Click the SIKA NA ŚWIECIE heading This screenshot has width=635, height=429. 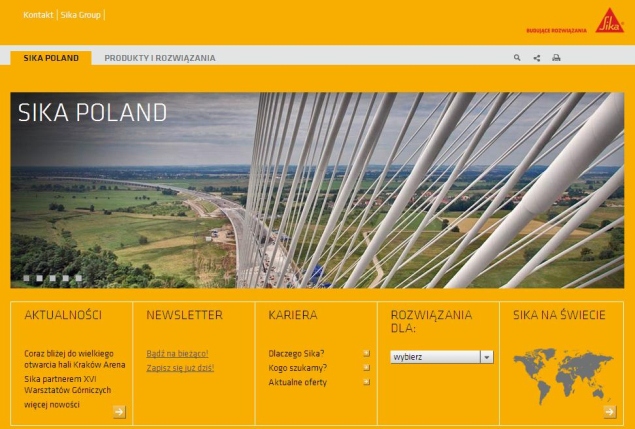(x=559, y=315)
